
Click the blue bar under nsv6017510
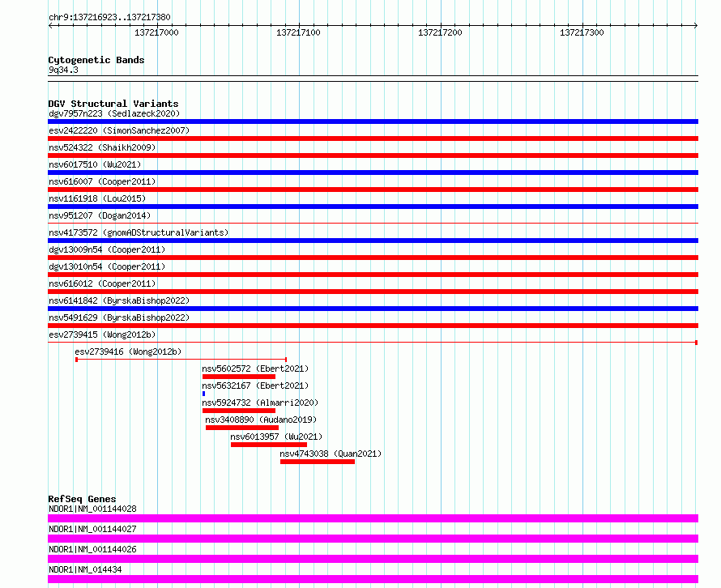click(x=373, y=173)
